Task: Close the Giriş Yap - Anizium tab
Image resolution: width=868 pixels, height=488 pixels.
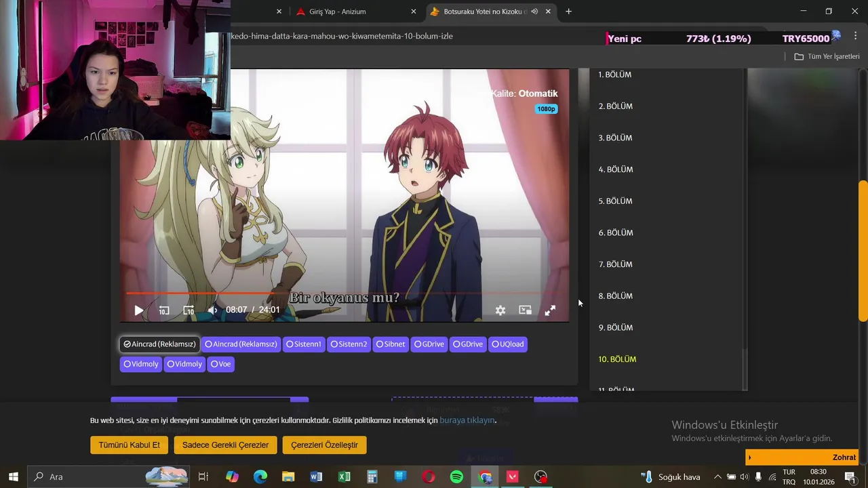Action: [x=414, y=12]
